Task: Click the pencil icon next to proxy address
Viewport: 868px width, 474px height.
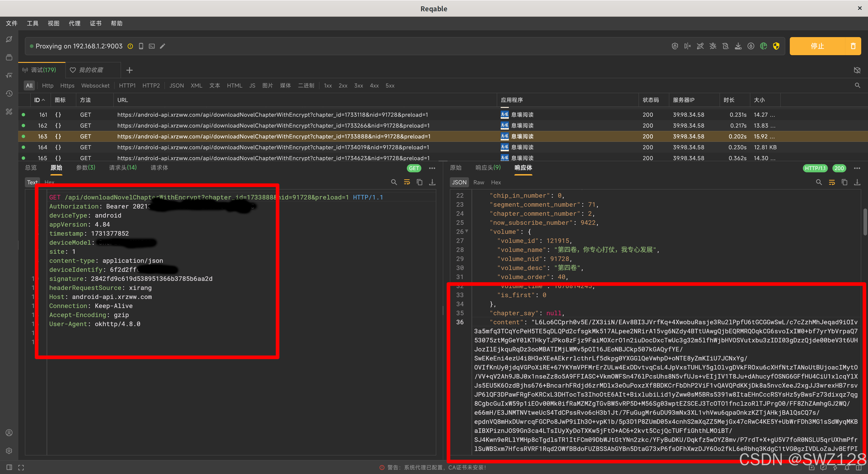Action: coord(163,46)
